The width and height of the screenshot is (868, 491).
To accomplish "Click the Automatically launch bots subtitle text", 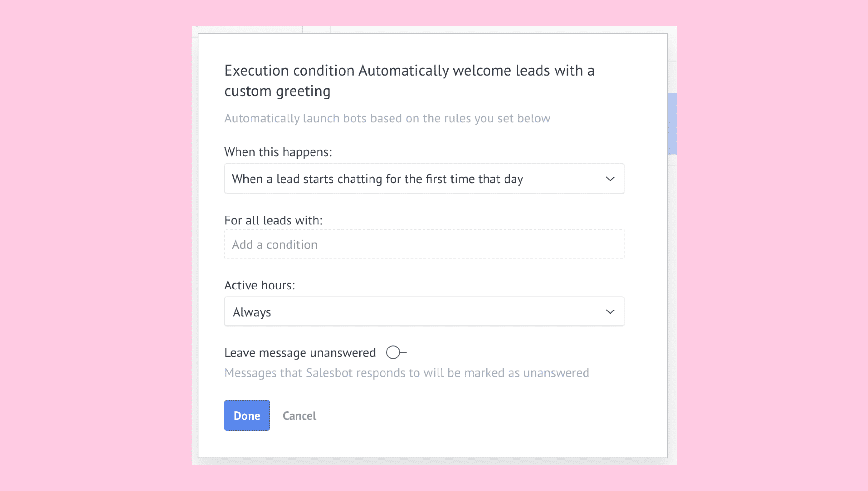I will click(387, 118).
